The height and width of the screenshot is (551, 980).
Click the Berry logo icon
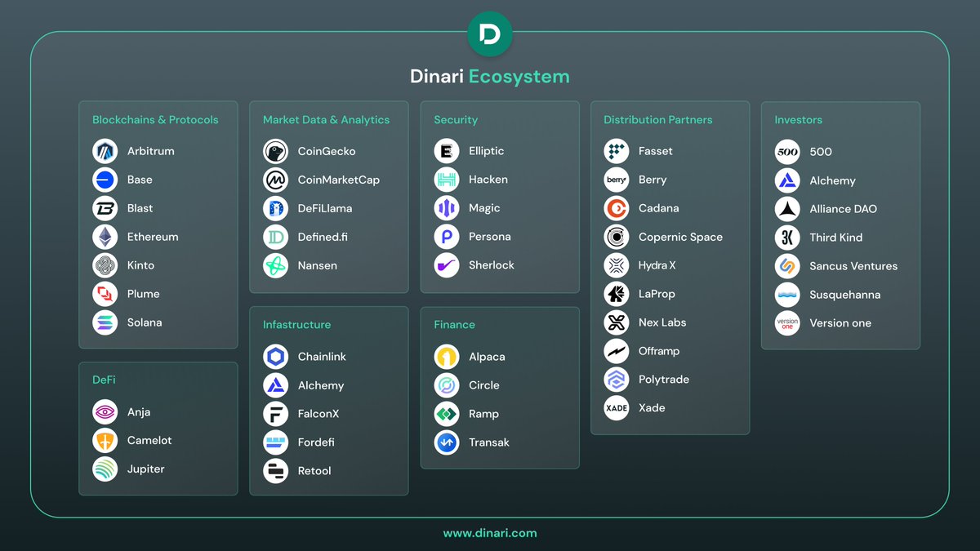pos(617,180)
